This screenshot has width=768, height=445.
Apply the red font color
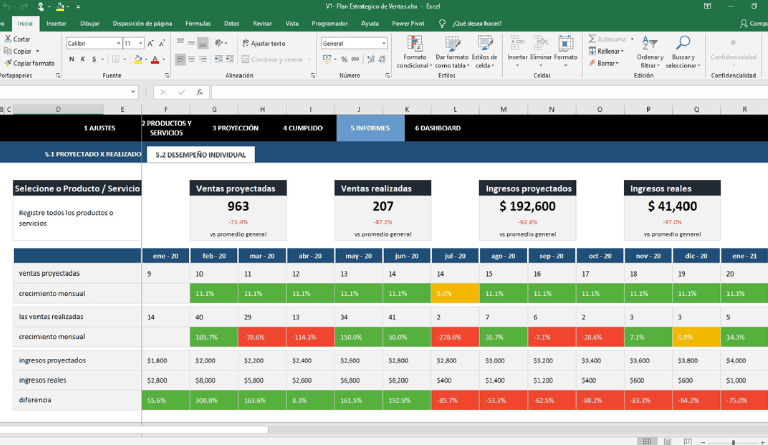point(155,60)
